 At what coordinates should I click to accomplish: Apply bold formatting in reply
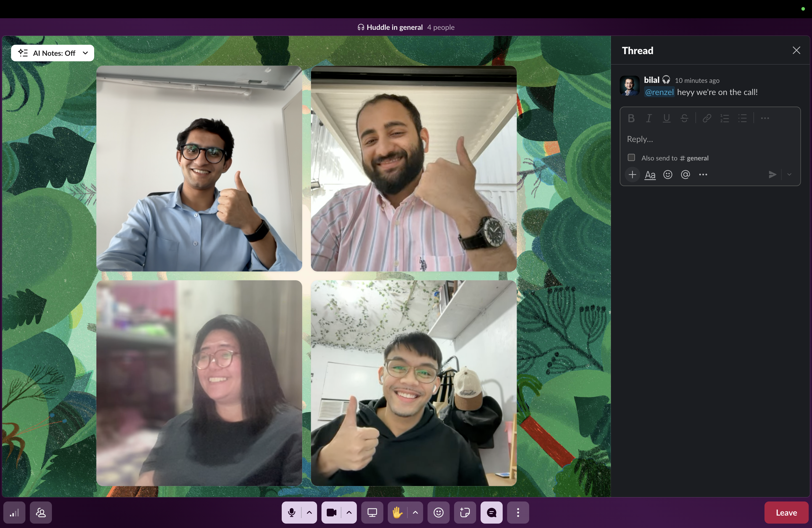click(x=631, y=118)
